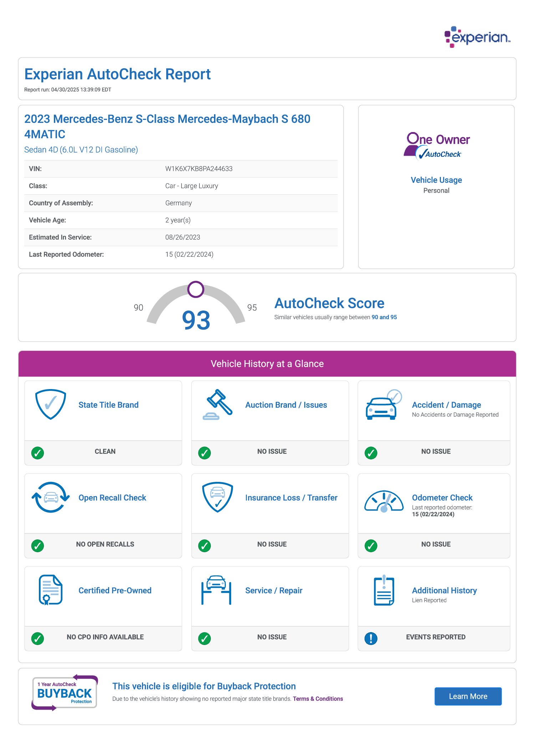Click the VIN value W1K6X7KB8PA244633
The width and height of the screenshot is (534, 756).
[199, 169]
